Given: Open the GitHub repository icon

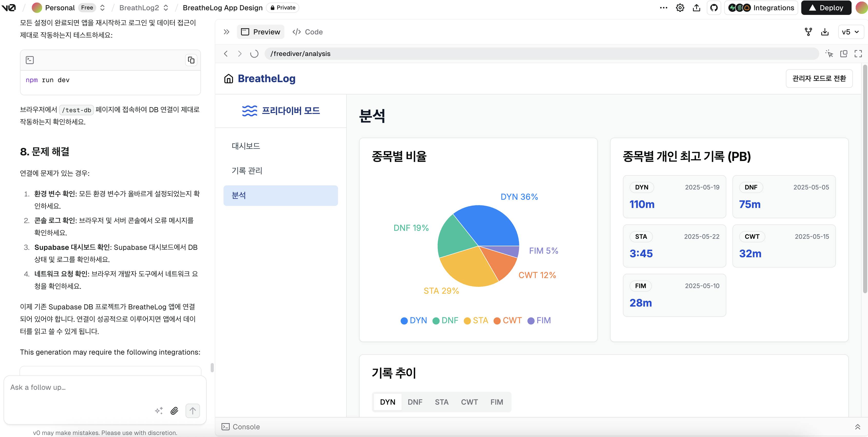Looking at the screenshot, I should point(714,8).
